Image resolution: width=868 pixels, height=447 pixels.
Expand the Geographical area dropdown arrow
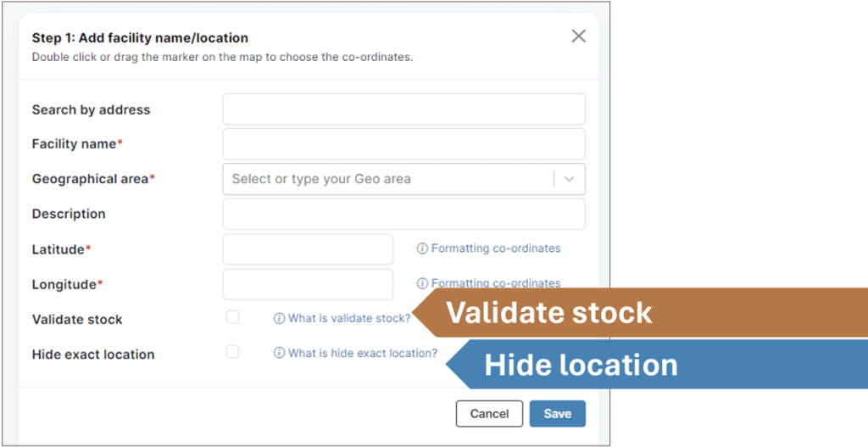569,179
